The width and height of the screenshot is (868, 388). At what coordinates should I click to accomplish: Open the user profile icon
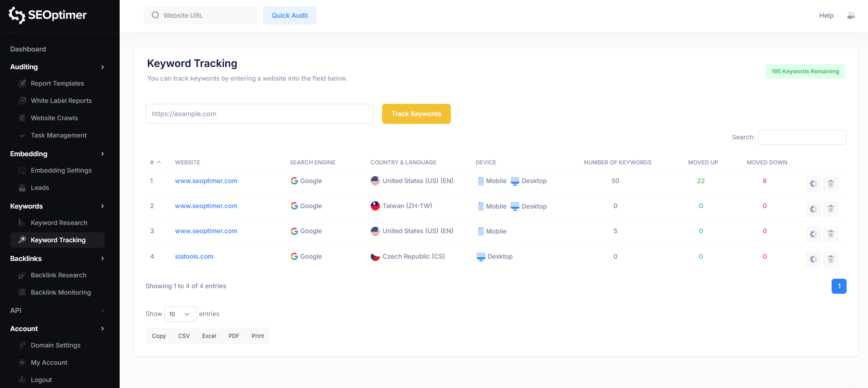point(851,15)
